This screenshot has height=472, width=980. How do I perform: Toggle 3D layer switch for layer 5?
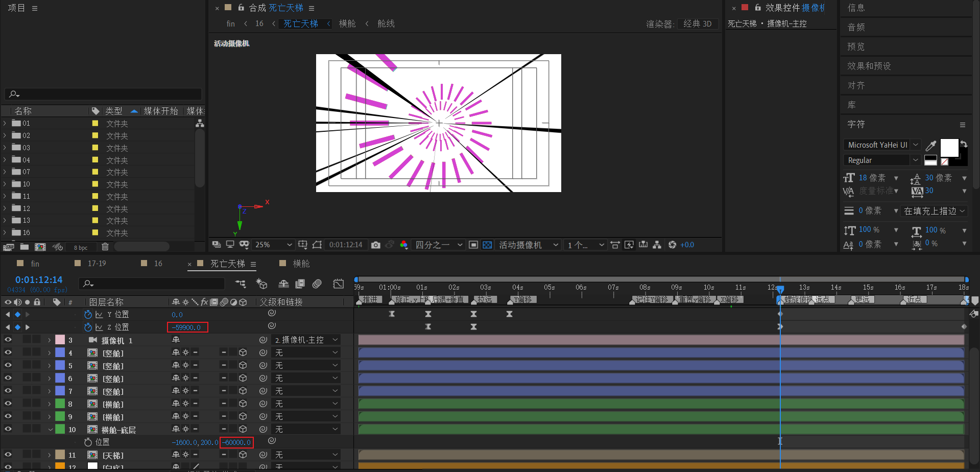point(243,366)
